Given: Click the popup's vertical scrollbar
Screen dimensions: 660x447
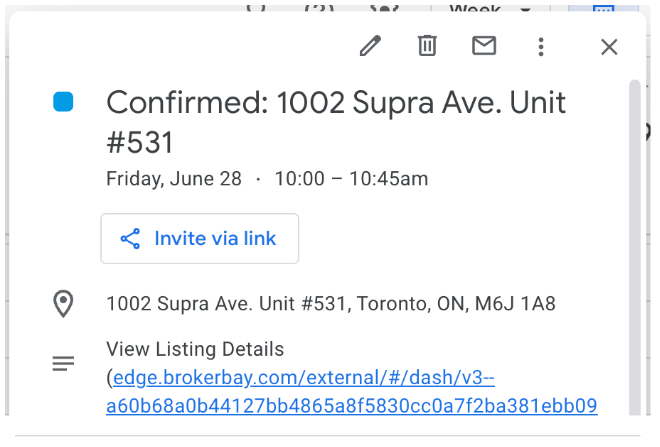Looking at the screenshot, I should click(x=635, y=247).
